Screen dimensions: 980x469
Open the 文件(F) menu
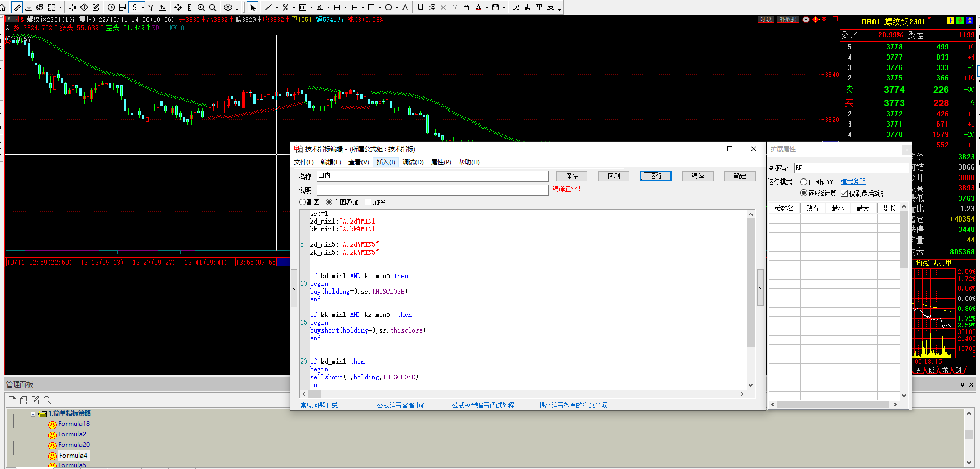coord(304,162)
